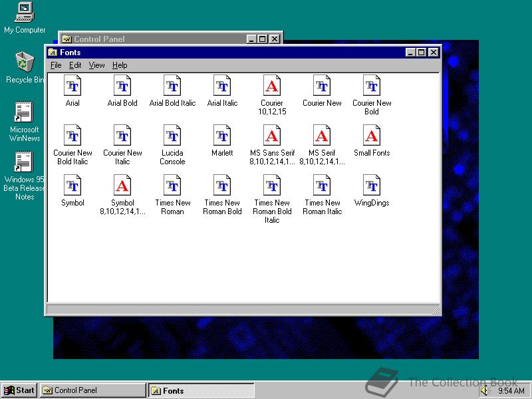Click the Start button
This screenshot has height=399, width=532.
(19, 390)
